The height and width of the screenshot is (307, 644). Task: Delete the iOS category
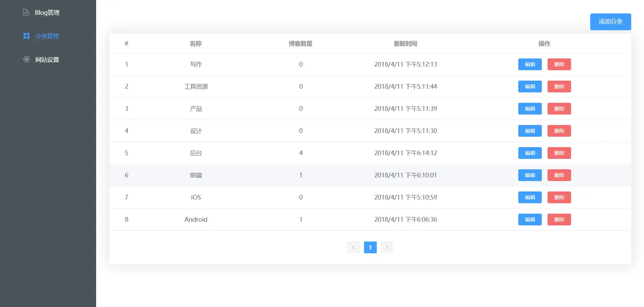559,197
